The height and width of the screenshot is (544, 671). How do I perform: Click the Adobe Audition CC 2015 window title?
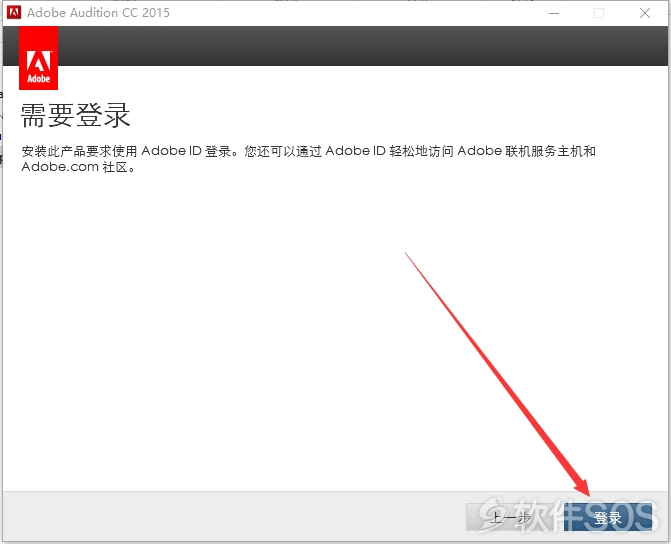(x=98, y=13)
